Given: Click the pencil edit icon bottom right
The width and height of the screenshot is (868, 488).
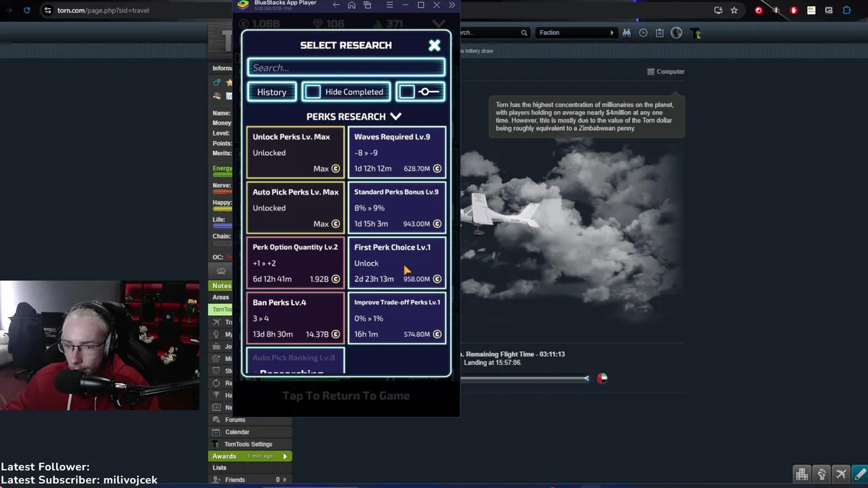Looking at the screenshot, I should 860,474.
